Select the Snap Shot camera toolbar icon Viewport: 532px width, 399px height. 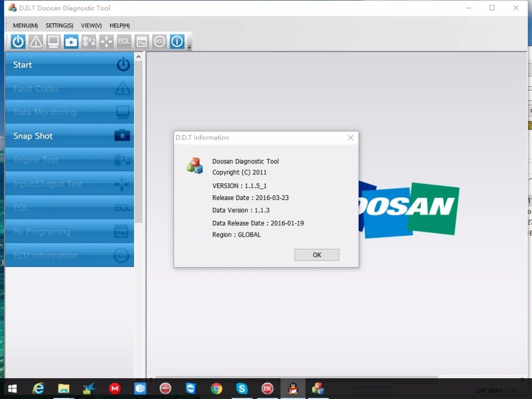[x=71, y=41]
